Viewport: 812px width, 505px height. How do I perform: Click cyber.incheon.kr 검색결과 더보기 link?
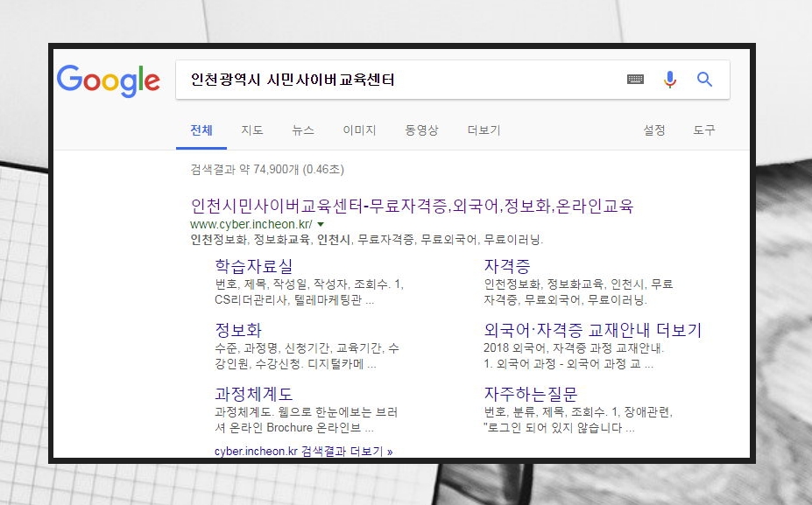303,452
